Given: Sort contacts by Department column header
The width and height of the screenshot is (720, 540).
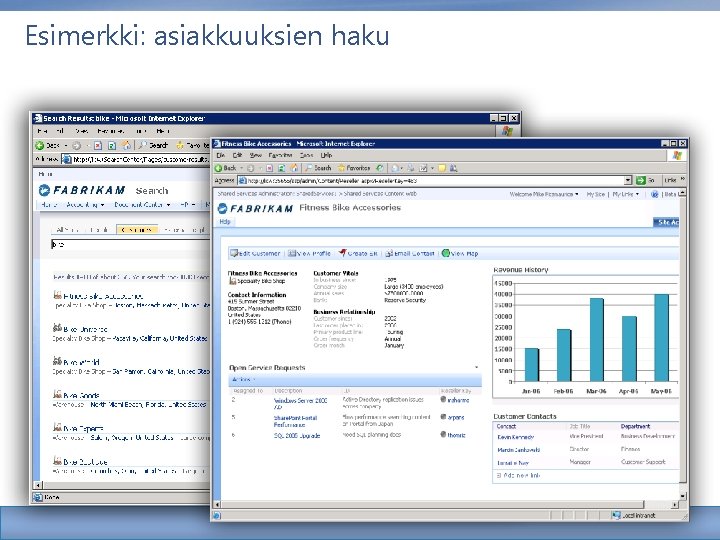Looking at the screenshot, I should [635, 426].
